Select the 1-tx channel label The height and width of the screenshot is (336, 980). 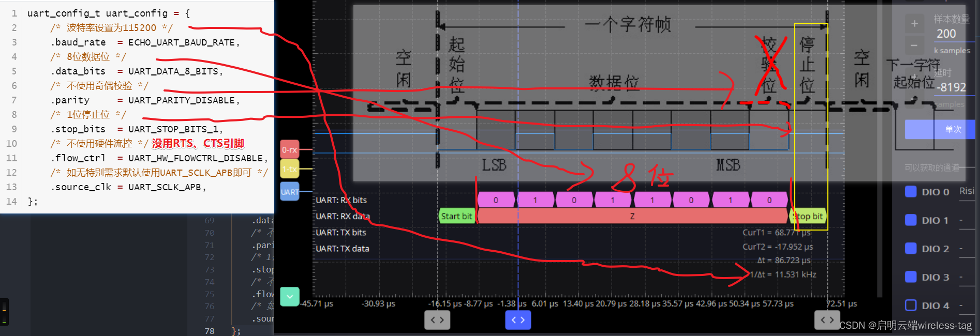[x=290, y=169]
